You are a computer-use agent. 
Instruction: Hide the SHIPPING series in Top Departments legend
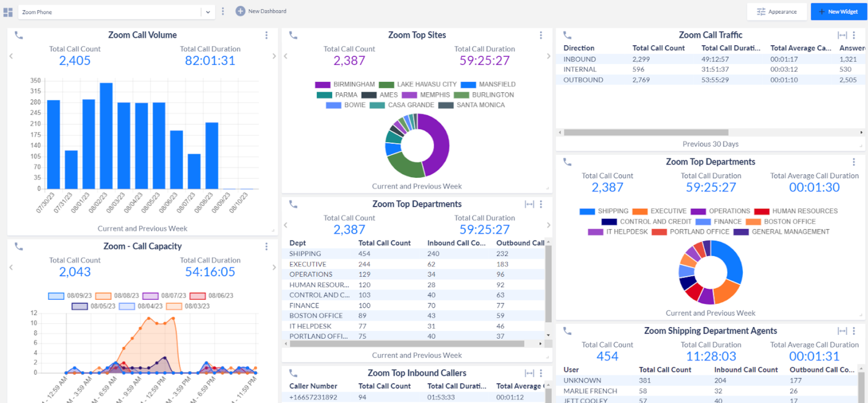[603, 211]
